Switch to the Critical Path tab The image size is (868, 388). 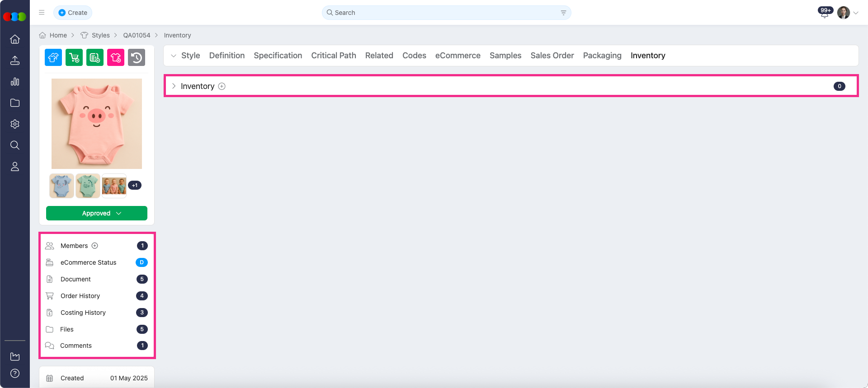334,56
